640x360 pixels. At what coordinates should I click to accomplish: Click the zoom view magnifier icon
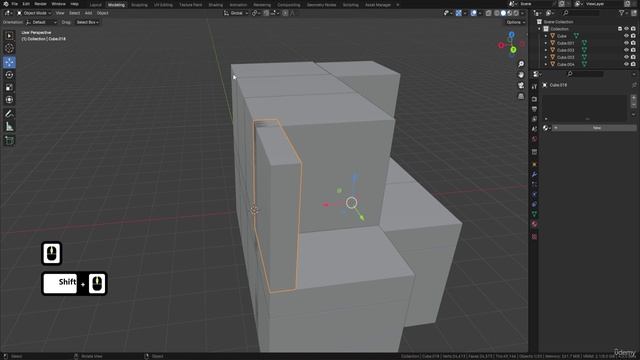[521, 64]
